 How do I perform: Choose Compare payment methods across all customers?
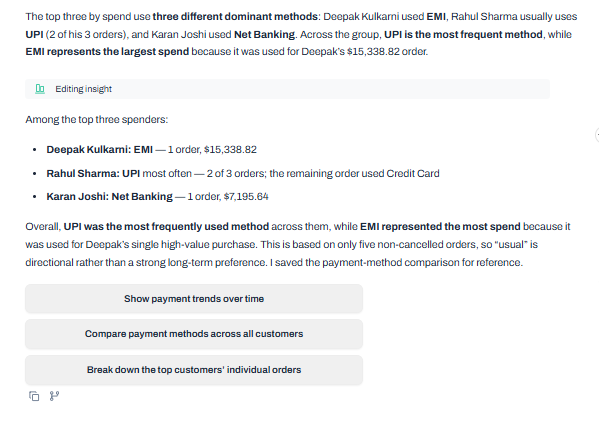point(194,334)
